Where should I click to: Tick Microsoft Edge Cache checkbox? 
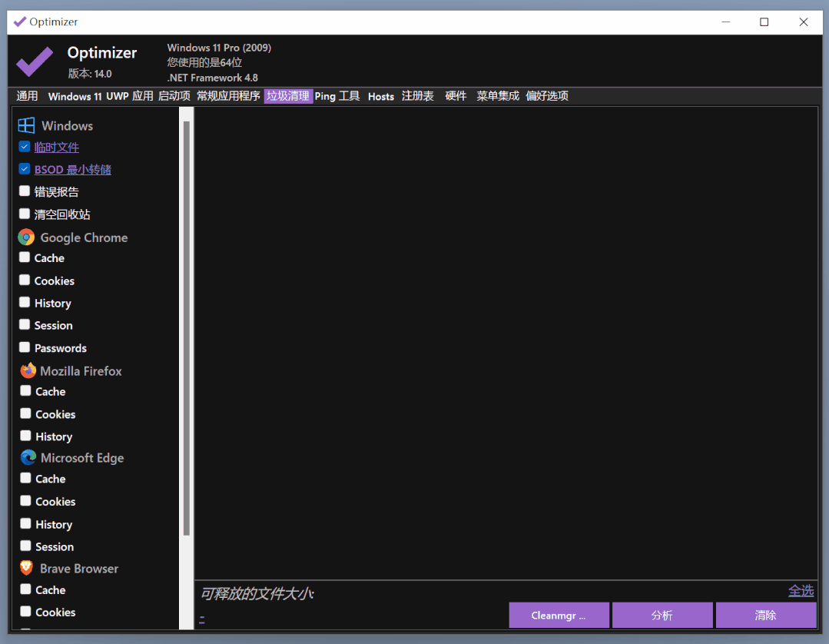pyautogui.click(x=25, y=478)
